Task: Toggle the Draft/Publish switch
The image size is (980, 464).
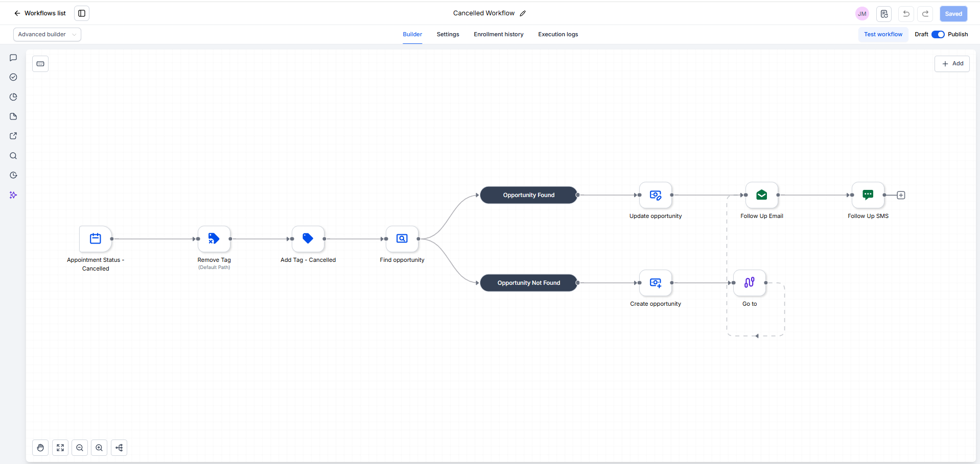Action: 938,34
